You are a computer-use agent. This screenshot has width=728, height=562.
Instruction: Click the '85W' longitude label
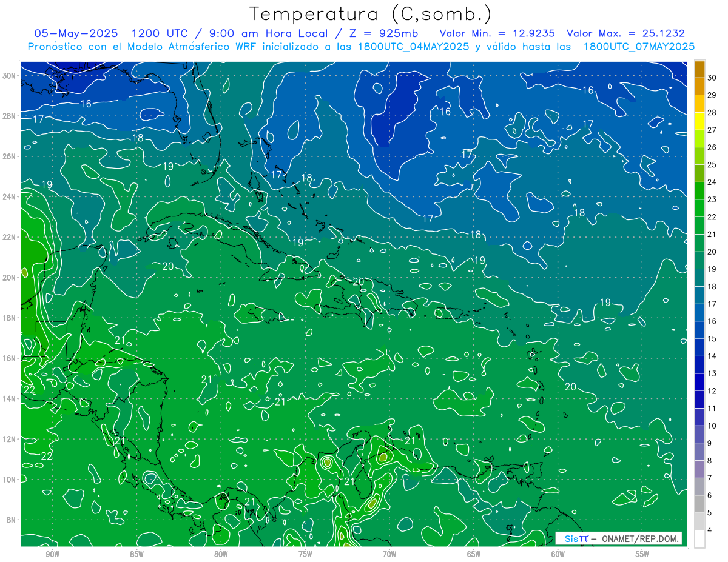coord(136,554)
